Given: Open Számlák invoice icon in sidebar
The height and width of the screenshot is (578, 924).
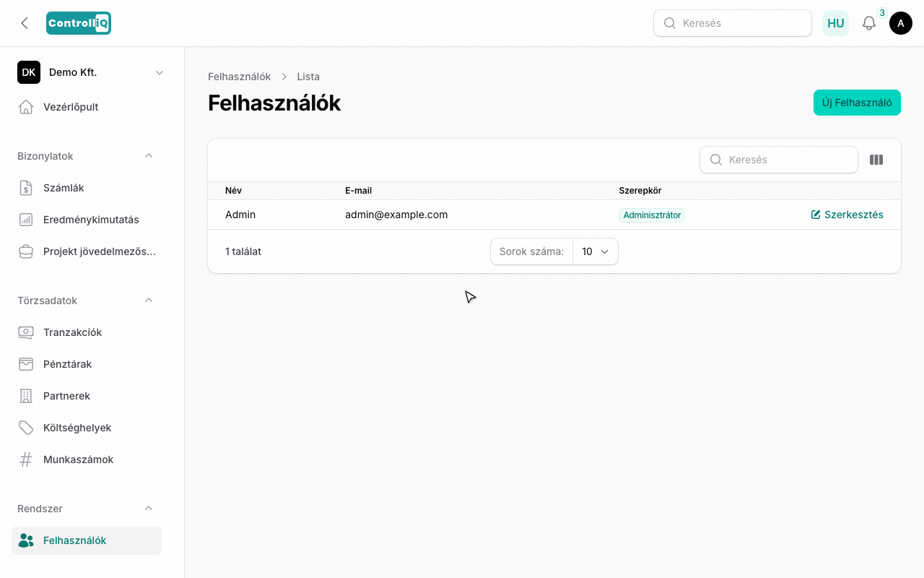Looking at the screenshot, I should click(26, 188).
